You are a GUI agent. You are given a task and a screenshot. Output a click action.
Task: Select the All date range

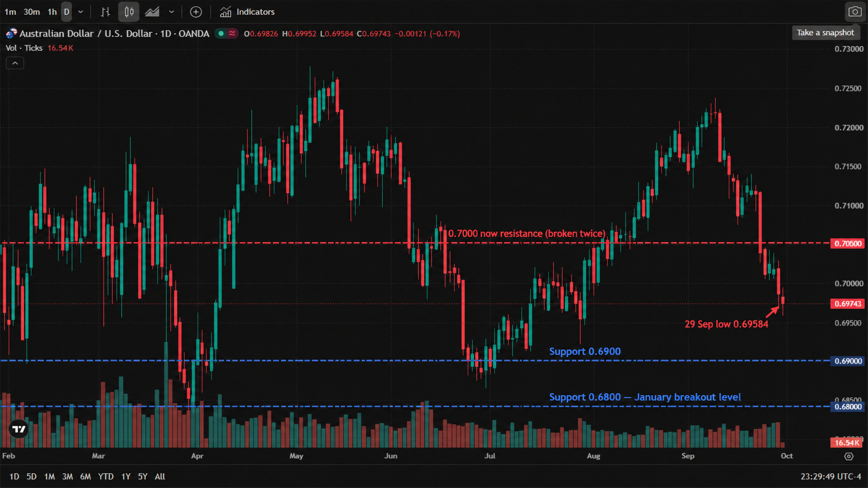pos(160,477)
